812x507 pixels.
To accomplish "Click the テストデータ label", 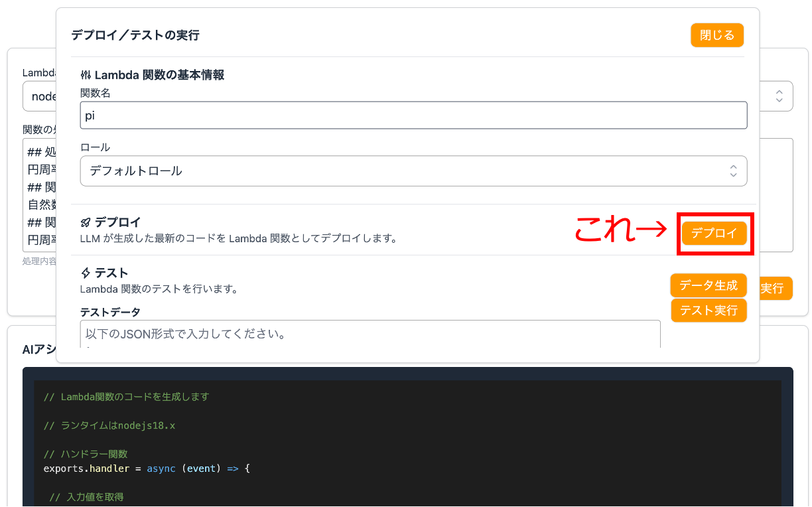I will (110, 312).
